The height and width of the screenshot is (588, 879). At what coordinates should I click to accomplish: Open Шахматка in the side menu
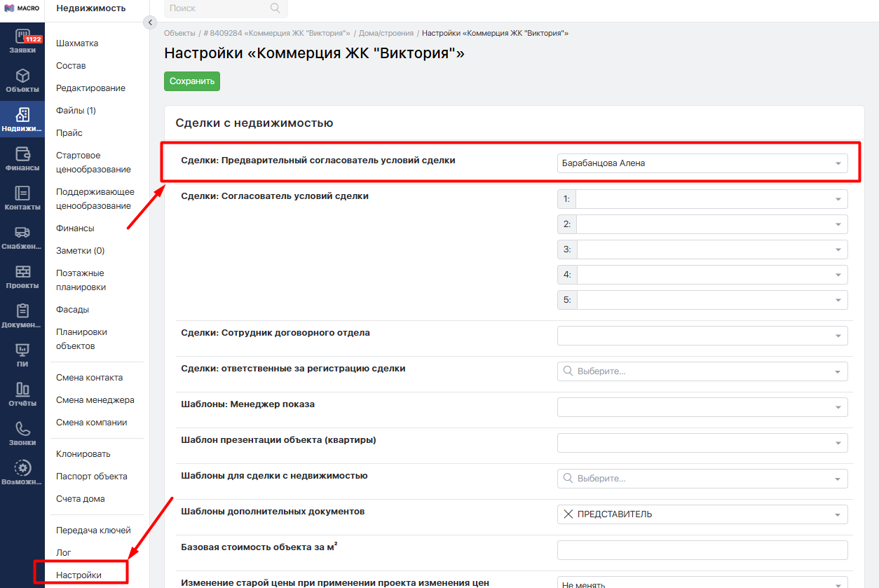77,43
